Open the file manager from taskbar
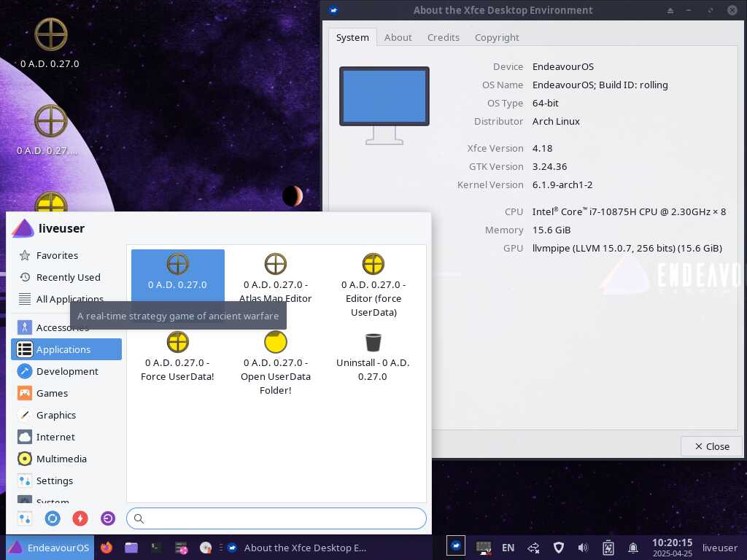Image resolution: width=747 pixels, height=560 pixels. (x=131, y=548)
